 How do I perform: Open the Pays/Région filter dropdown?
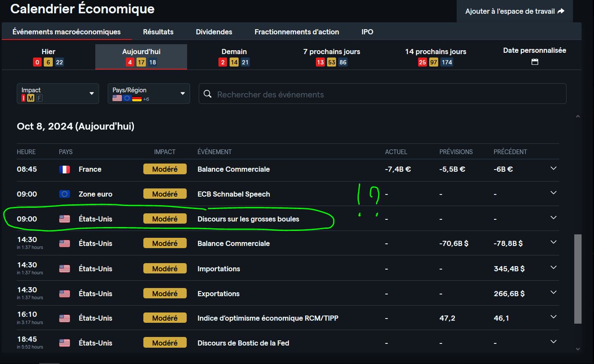click(x=149, y=94)
